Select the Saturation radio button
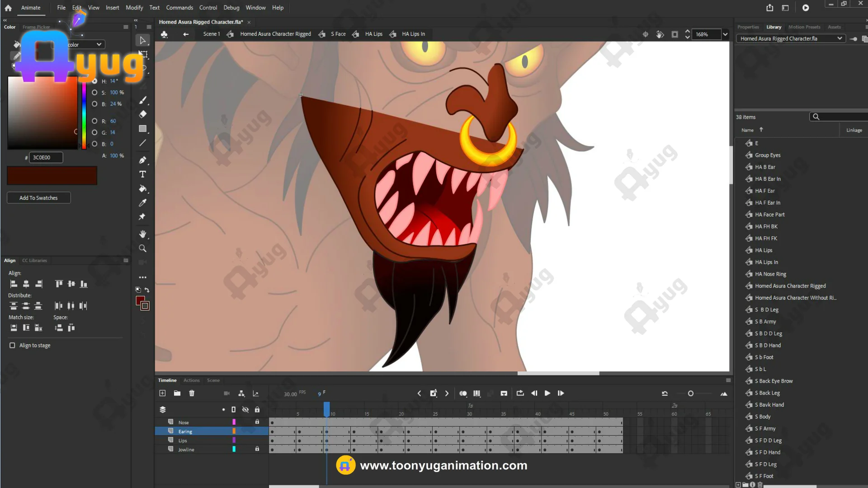The width and height of the screenshot is (868, 488). [x=94, y=93]
